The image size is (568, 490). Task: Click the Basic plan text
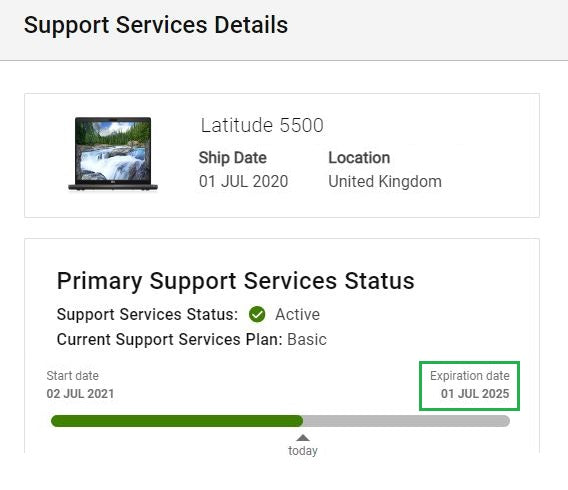click(x=307, y=340)
